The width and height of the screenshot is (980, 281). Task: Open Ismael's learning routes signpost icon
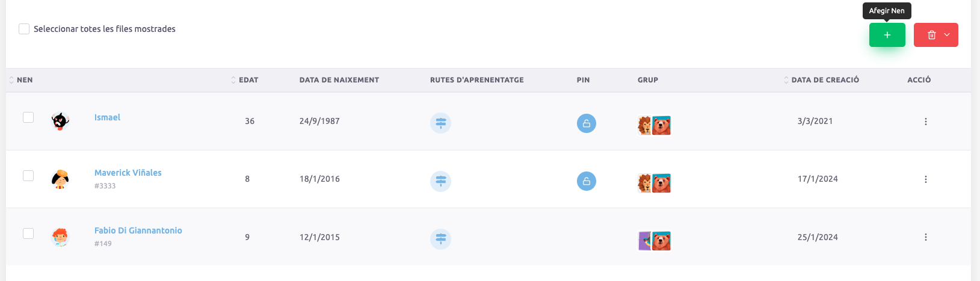[440, 123]
